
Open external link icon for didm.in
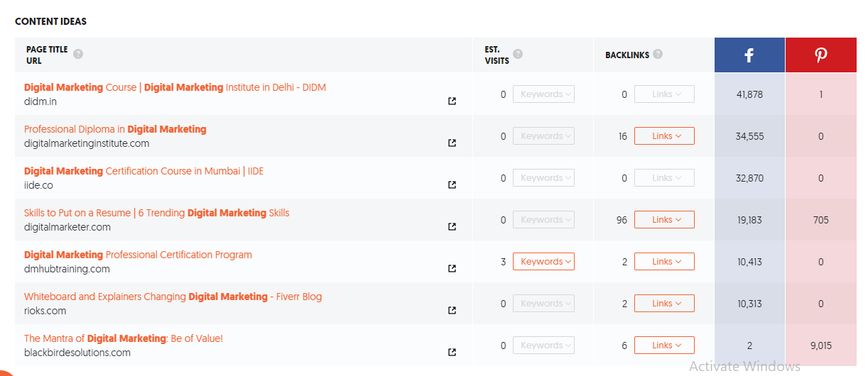pyautogui.click(x=452, y=101)
